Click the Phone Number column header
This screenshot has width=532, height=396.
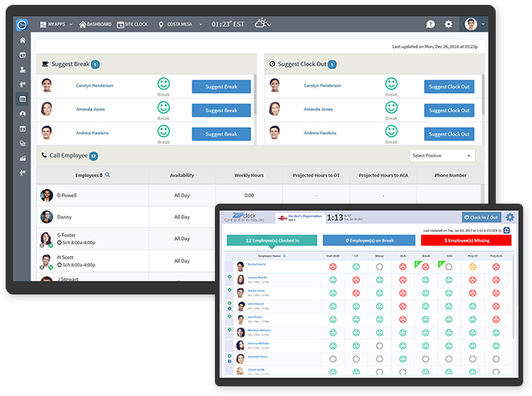450,175
